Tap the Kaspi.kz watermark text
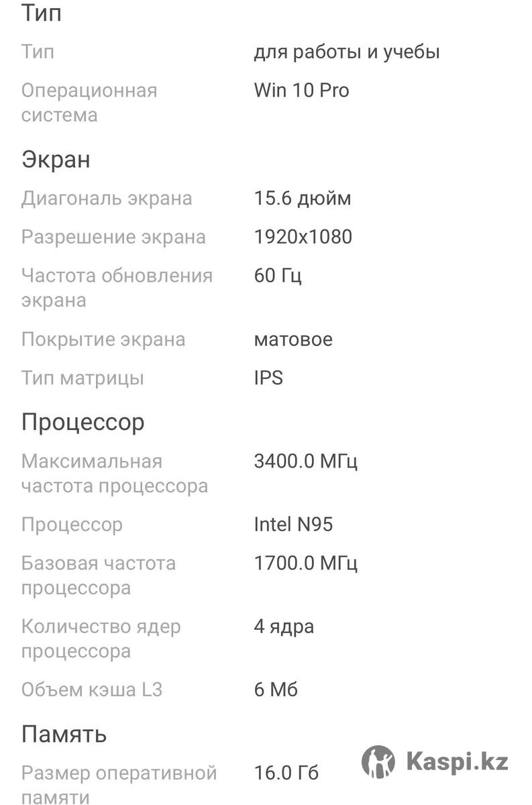Viewport: 532px width, 805px height. click(x=457, y=762)
